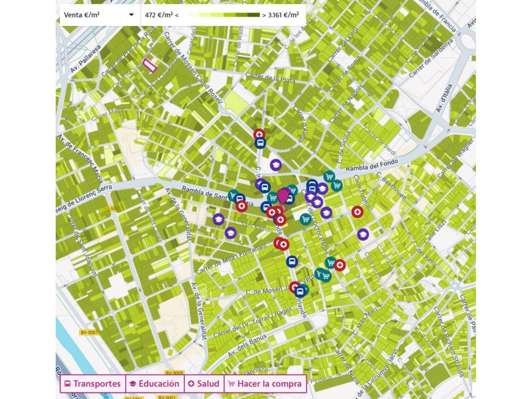Click the education marker near Rambla del Fondo
Viewport: 532px width, 399px height.
click(276, 165)
